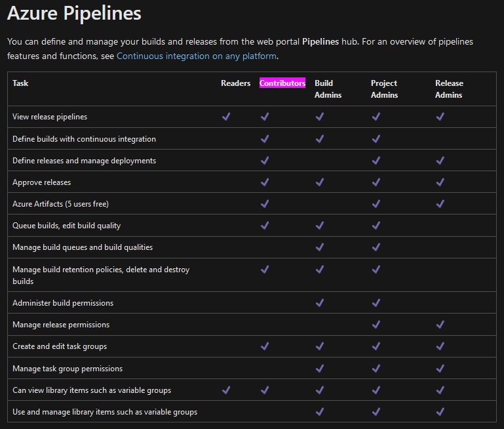Image resolution: width=504 pixels, height=429 pixels.
Task: Click the Define releases and manage deployments label
Action: [x=84, y=161]
